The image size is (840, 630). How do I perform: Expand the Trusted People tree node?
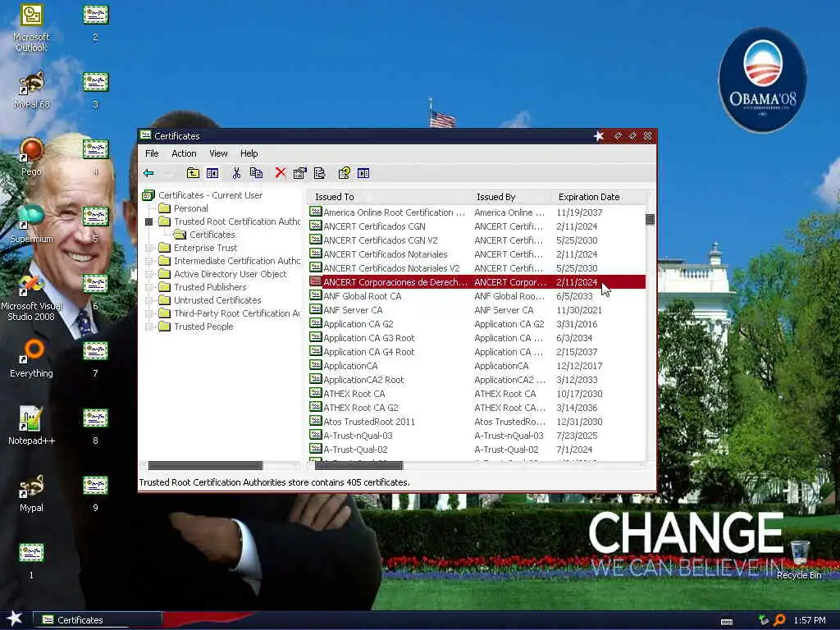pos(149,326)
